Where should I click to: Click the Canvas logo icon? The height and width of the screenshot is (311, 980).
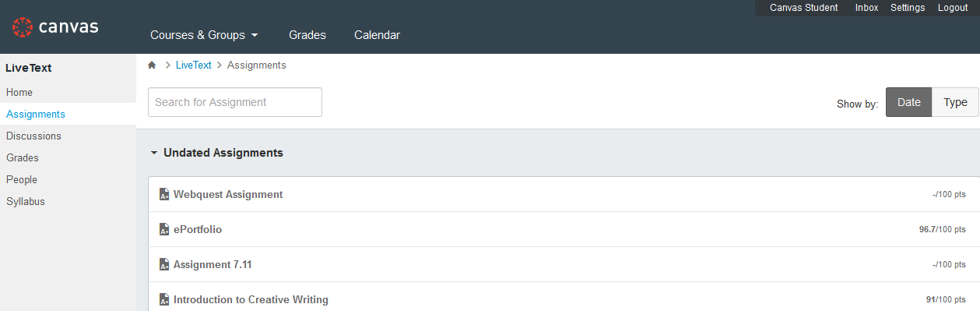click(x=23, y=27)
